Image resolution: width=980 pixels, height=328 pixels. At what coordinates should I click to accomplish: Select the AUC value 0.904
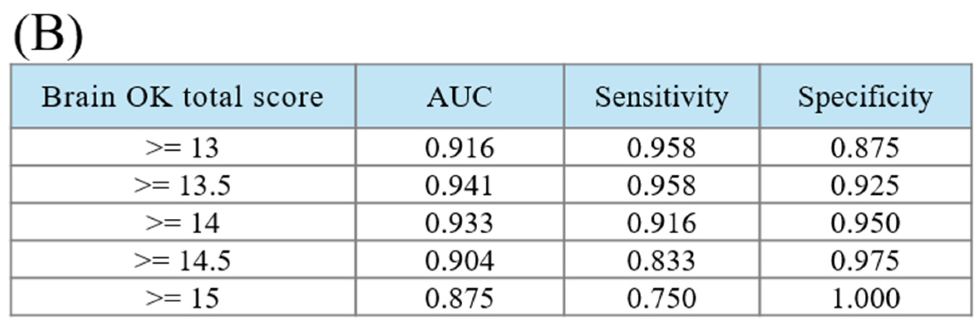coord(459,261)
